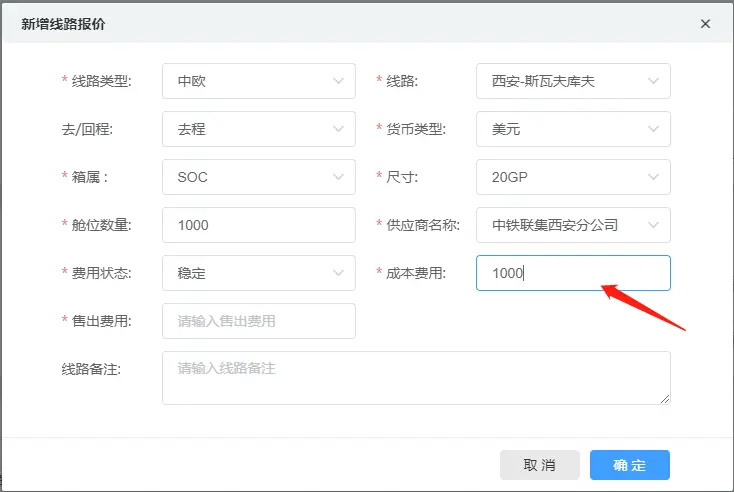The width and height of the screenshot is (734, 492).
Task: Click the 舱位数量 input field
Action: 259,225
